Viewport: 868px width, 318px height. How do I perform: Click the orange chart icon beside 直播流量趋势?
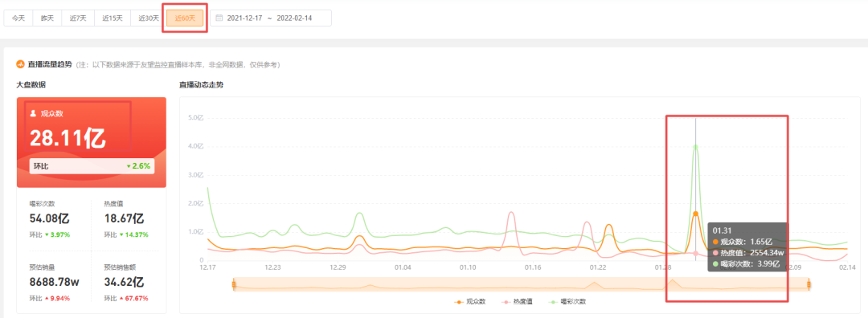point(20,65)
